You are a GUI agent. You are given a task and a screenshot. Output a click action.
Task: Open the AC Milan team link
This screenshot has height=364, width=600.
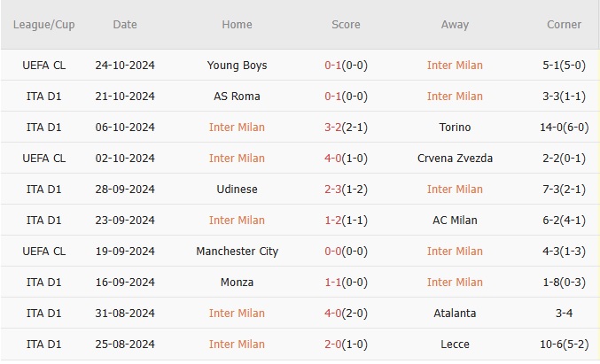point(455,221)
